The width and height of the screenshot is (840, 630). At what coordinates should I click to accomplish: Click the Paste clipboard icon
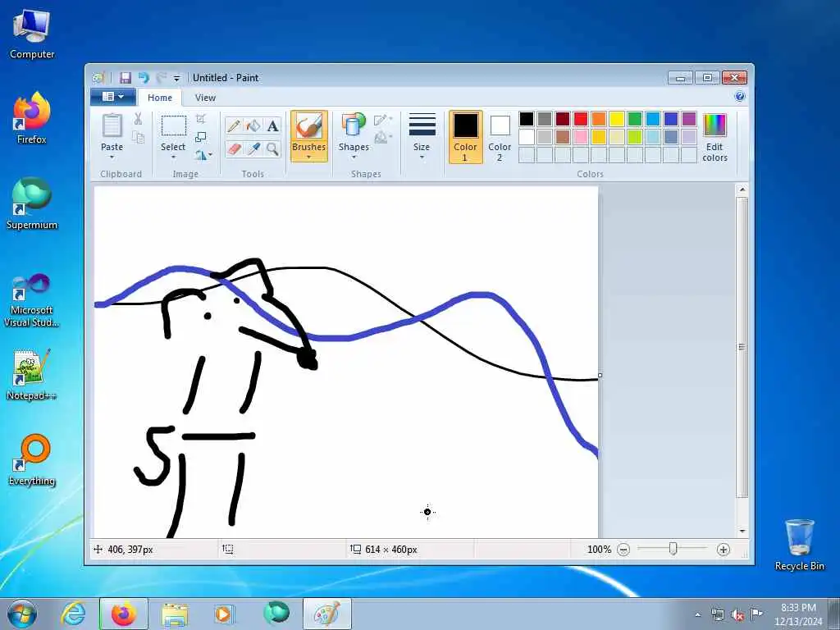pos(112,126)
